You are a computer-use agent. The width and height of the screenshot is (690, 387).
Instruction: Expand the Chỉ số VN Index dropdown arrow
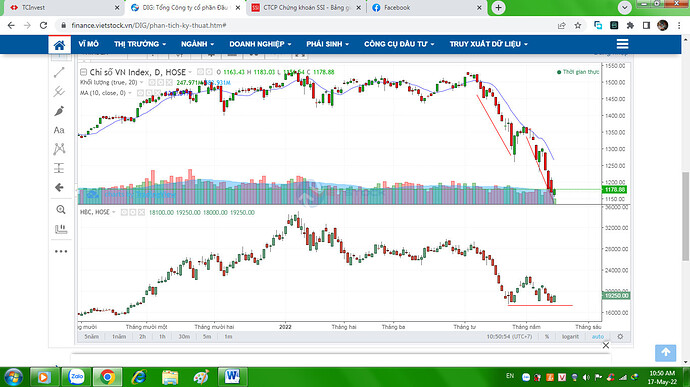[190, 72]
